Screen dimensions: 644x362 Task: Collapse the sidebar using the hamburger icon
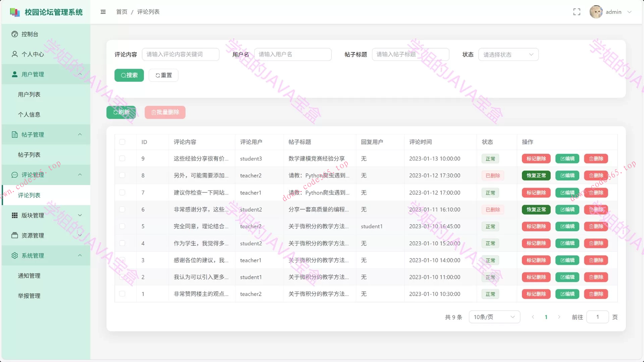(x=103, y=12)
